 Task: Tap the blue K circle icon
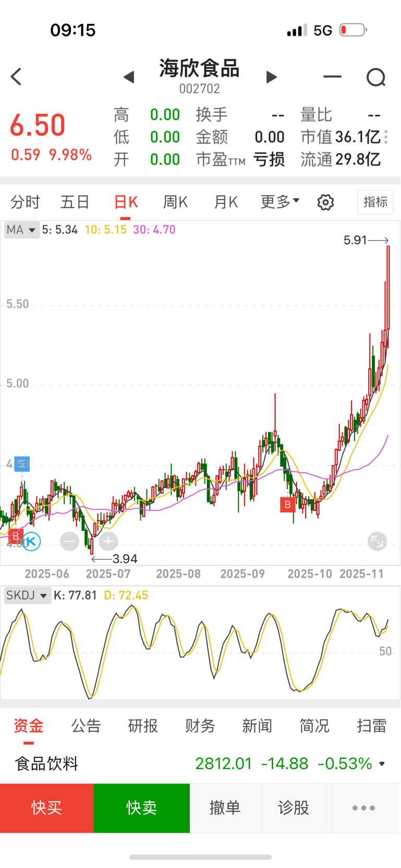31,542
